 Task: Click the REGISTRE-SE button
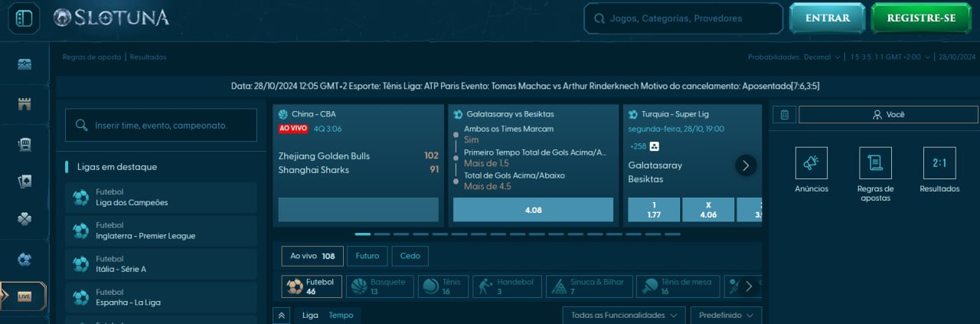point(920,18)
